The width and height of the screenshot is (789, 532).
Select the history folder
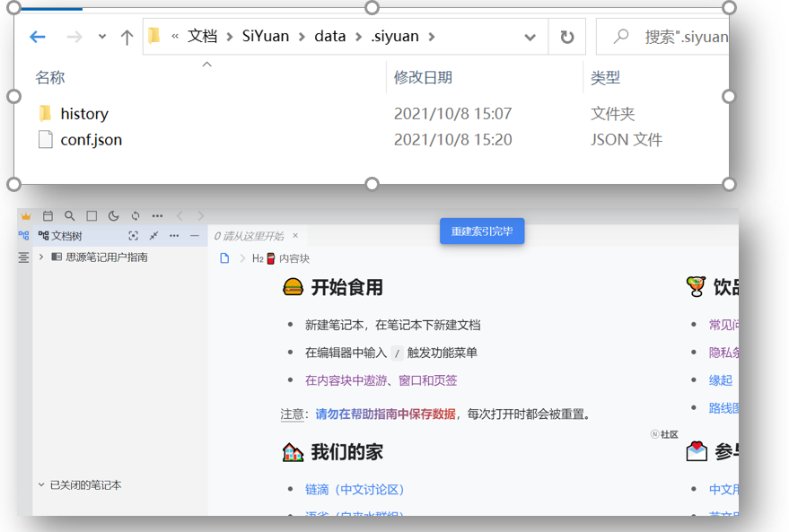[84, 114]
